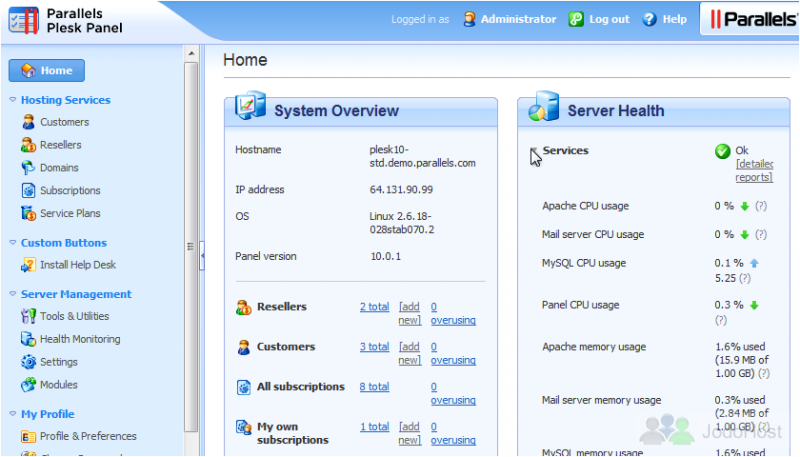This screenshot has height=457, width=800.
Task: Click the Resellers sidebar icon
Action: pos(29,145)
